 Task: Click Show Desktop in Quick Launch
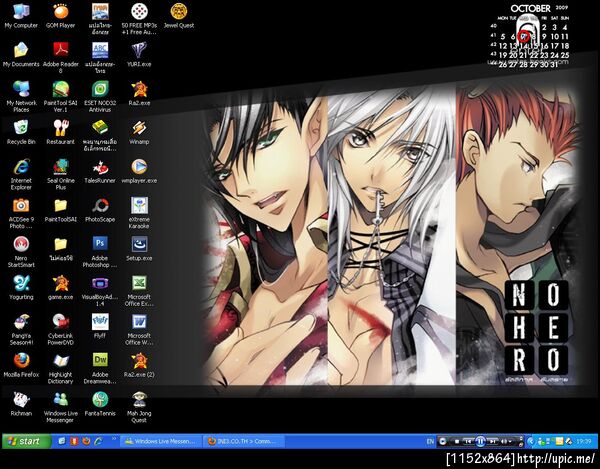point(62,441)
